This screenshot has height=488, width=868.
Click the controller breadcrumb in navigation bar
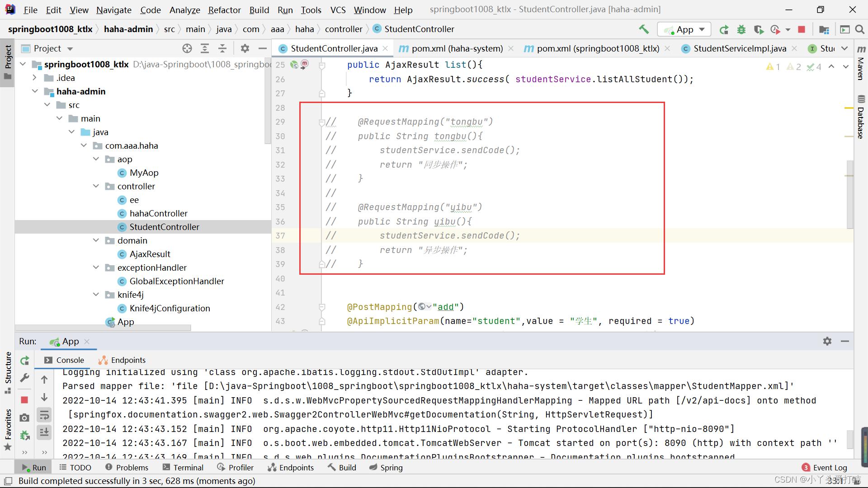[x=344, y=29]
